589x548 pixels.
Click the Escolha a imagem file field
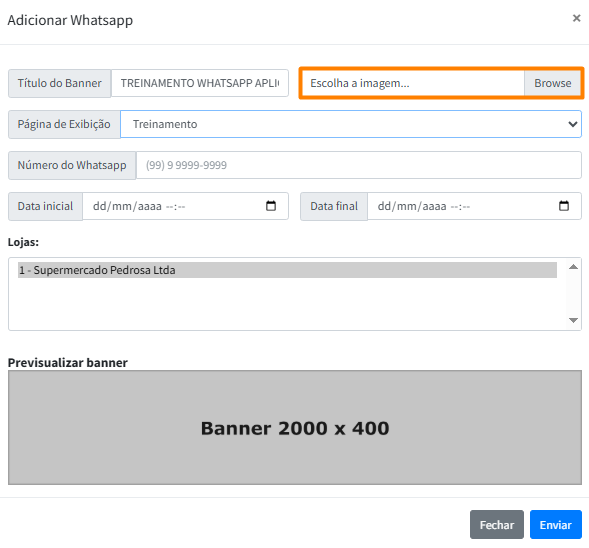[x=413, y=83]
